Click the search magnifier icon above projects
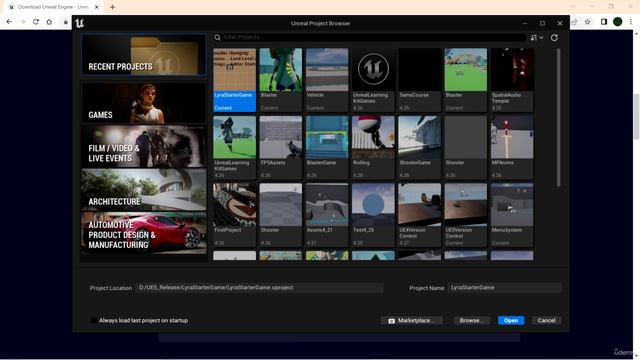The image size is (640, 360). pyautogui.click(x=218, y=38)
